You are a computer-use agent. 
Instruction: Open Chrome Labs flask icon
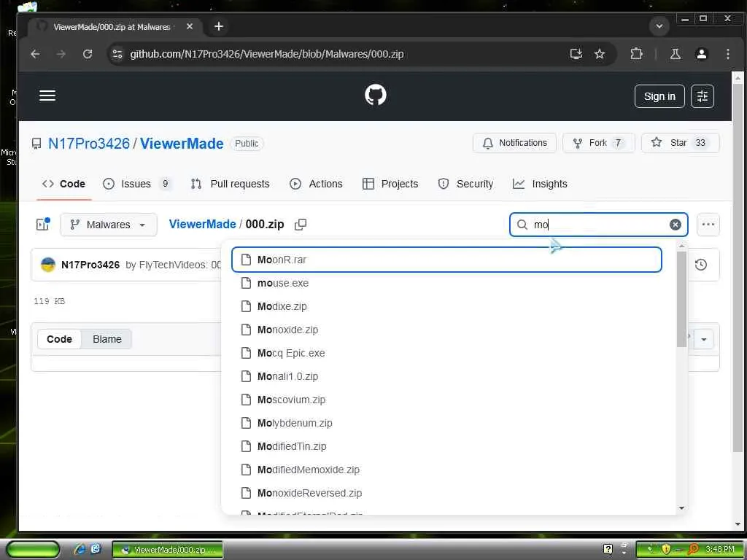click(675, 54)
